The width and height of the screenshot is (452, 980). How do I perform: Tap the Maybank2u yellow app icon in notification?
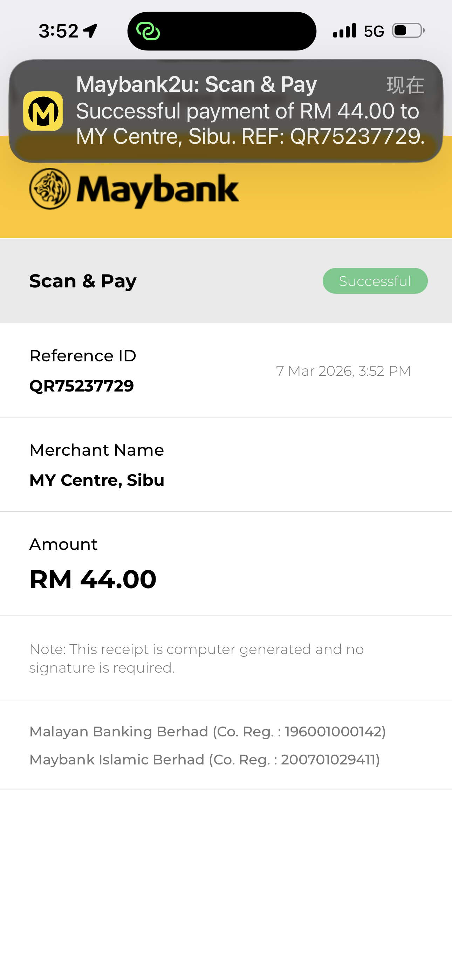43,111
